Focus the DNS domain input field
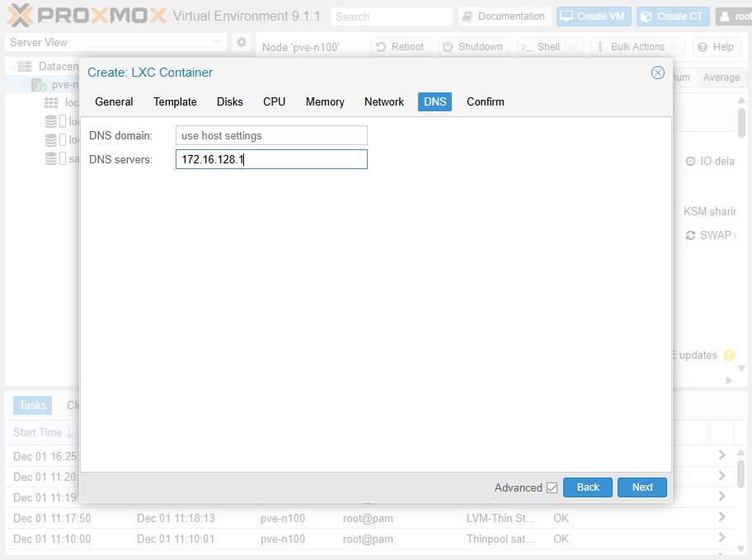This screenshot has height=560, width=752. pos(271,135)
